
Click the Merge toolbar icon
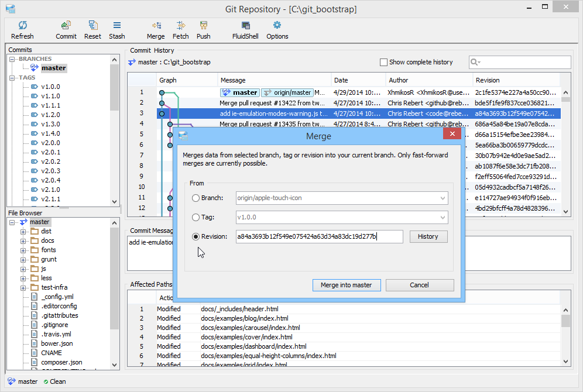156,25
